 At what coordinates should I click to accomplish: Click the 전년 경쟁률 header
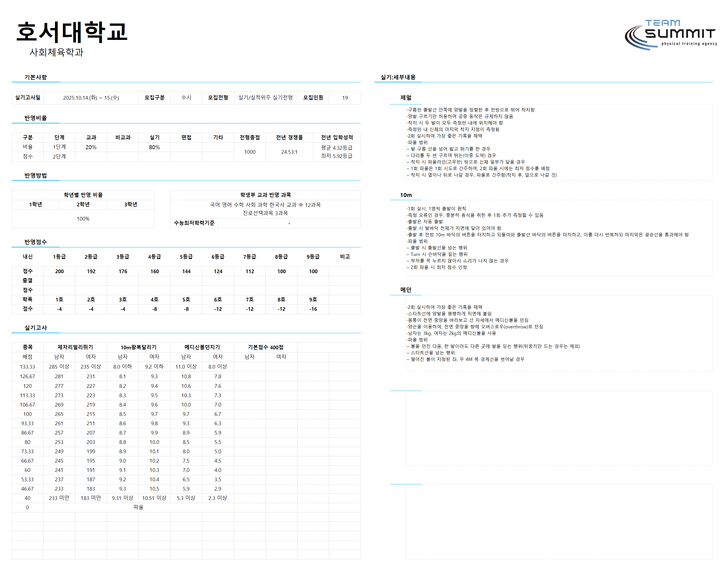289,137
